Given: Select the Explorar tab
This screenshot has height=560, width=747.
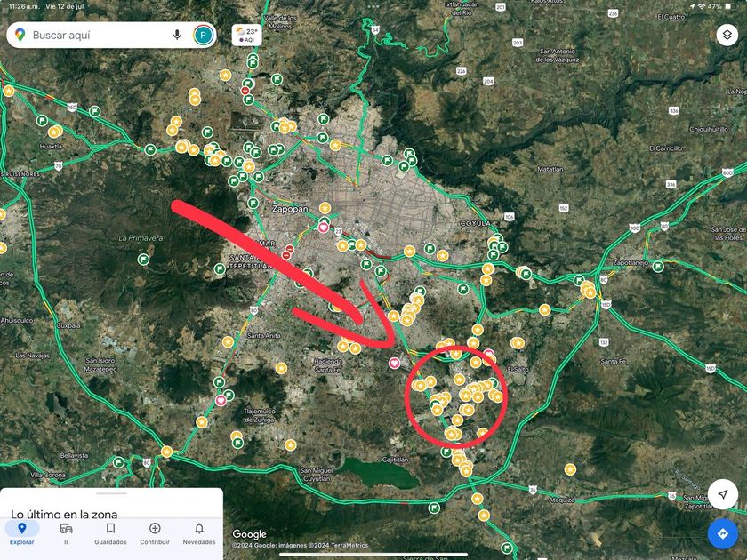Looking at the screenshot, I should 22,534.
